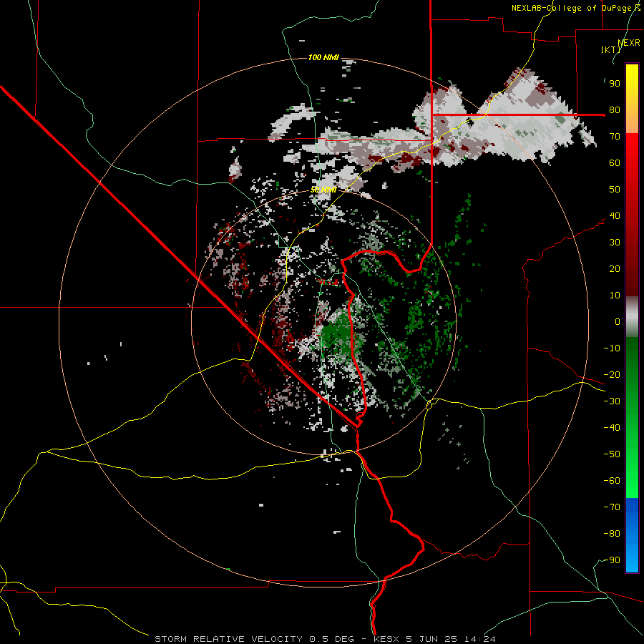Click the positive 60 knot scale label

click(x=615, y=162)
